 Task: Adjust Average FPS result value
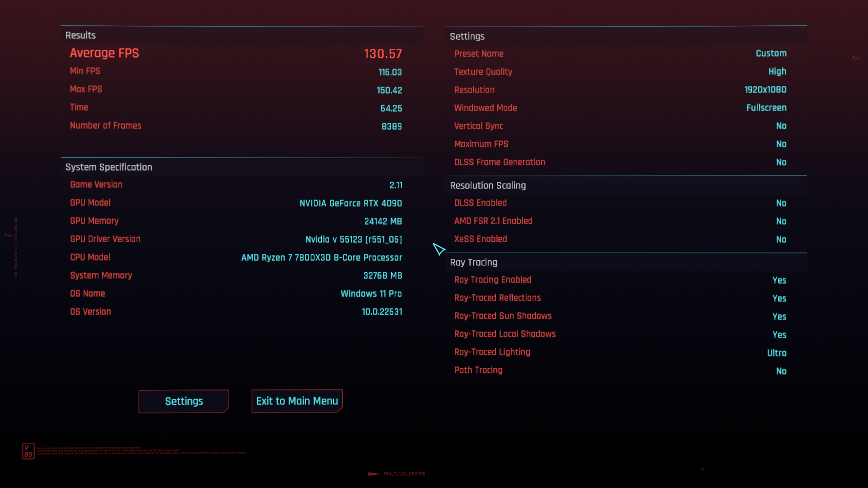(383, 54)
